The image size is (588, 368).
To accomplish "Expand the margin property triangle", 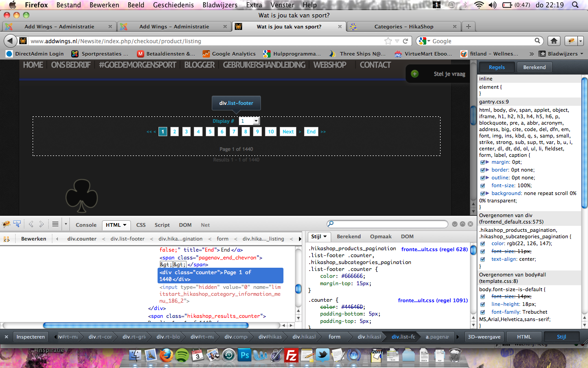I will (487, 162).
